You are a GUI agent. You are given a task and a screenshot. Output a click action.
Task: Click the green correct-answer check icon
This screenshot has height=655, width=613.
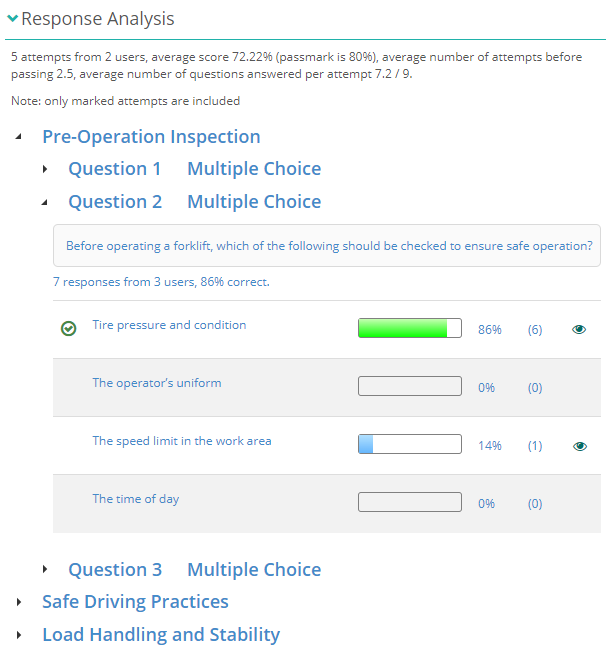[x=69, y=328]
